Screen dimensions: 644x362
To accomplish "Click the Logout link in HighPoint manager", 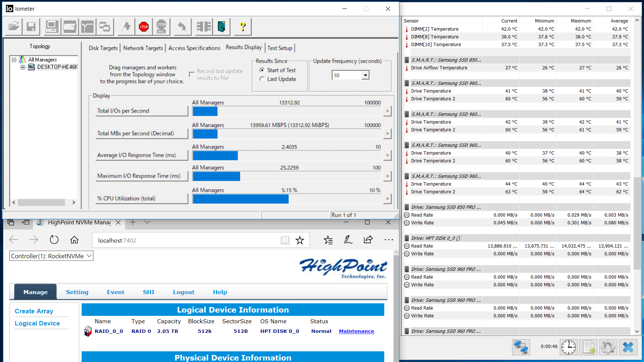I will pos(184,292).
